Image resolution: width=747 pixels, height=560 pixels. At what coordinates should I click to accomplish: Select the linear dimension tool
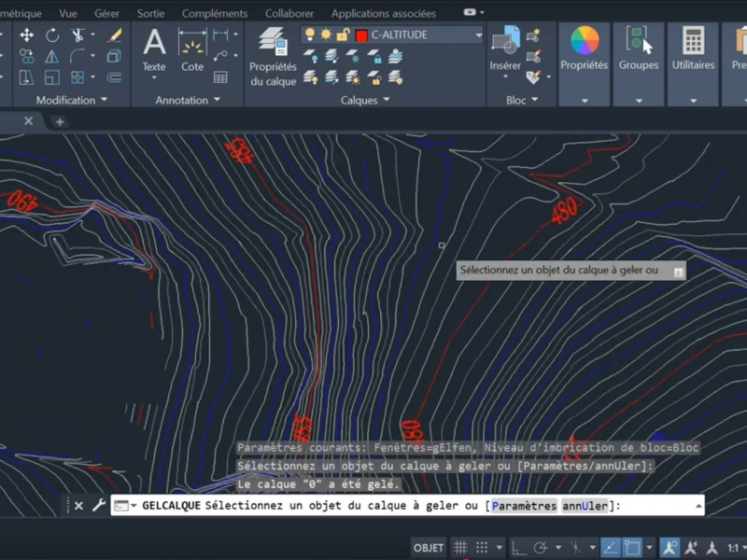[x=220, y=35]
